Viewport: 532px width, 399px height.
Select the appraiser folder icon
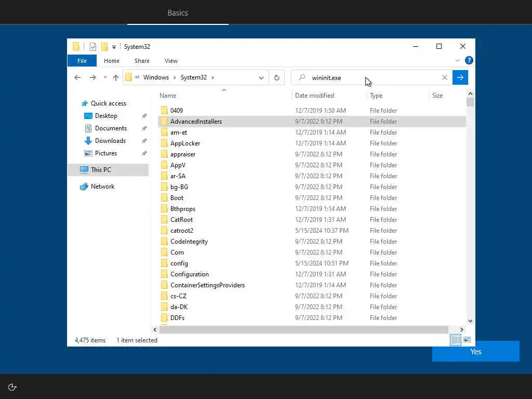pyautogui.click(x=164, y=154)
